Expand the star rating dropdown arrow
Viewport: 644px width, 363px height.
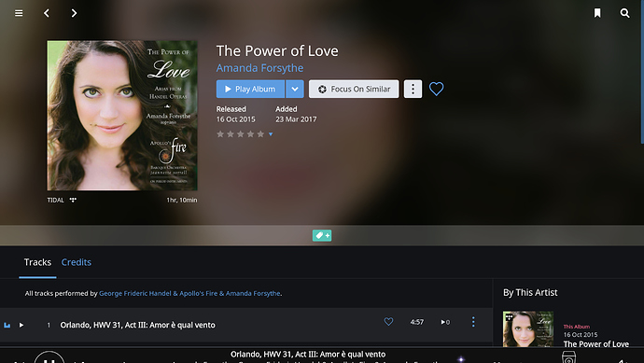[x=271, y=134]
